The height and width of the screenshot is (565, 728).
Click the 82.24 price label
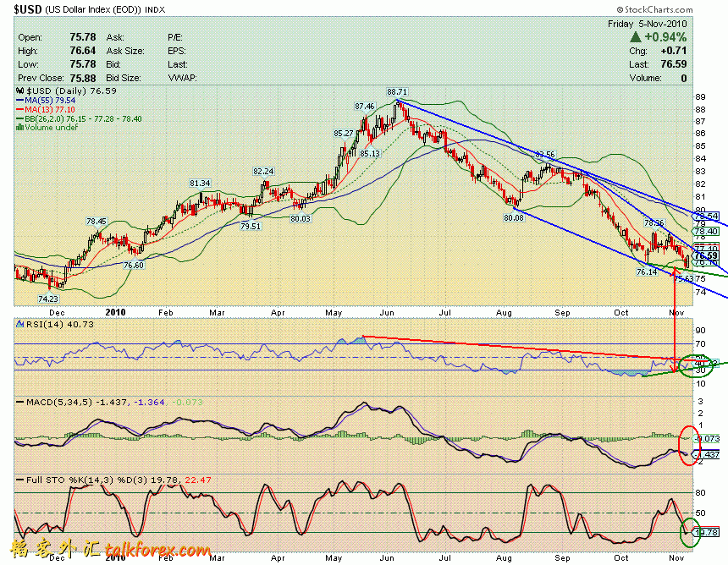(x=263, y=171)
